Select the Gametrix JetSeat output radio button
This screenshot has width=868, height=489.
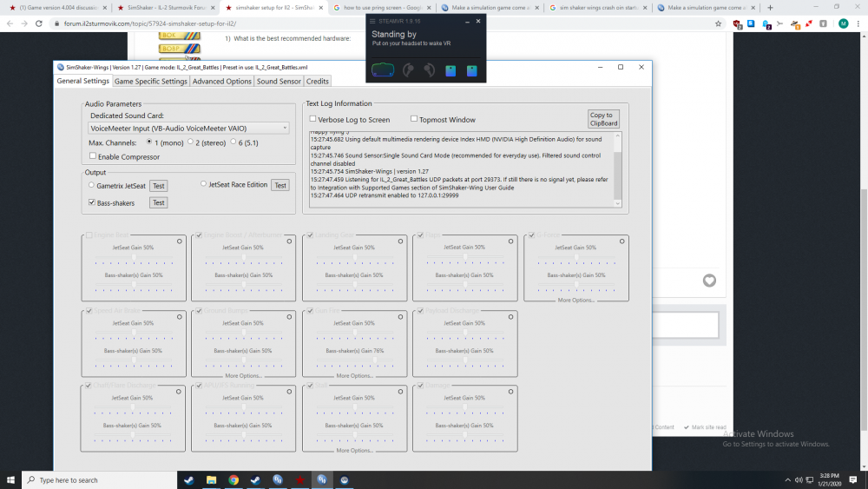click(x=91, y=185)
